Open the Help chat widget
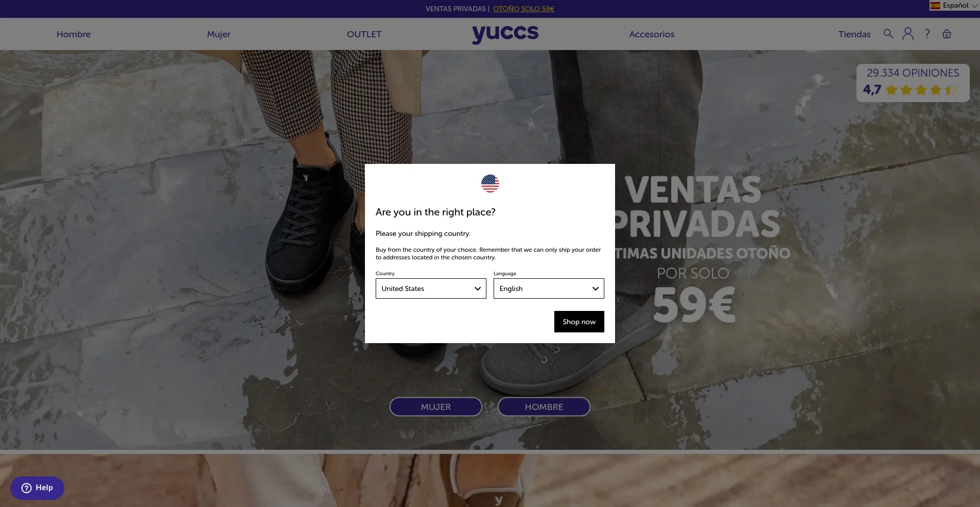 [x=37, y=488]
